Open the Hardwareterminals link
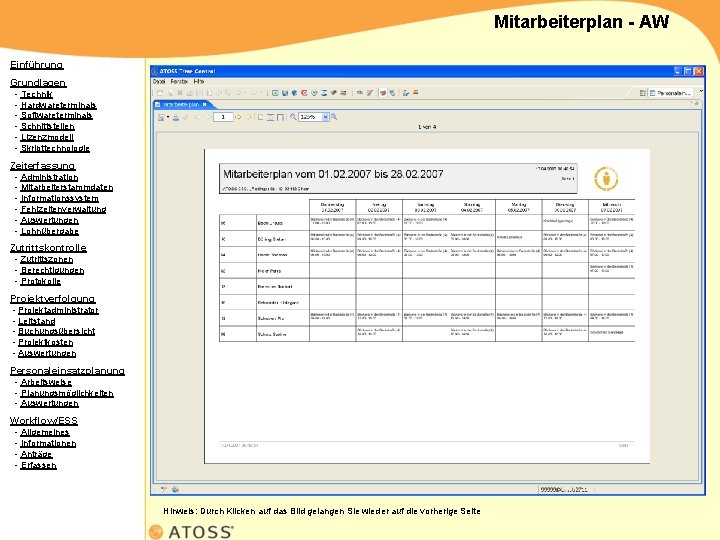 (58, 105)
